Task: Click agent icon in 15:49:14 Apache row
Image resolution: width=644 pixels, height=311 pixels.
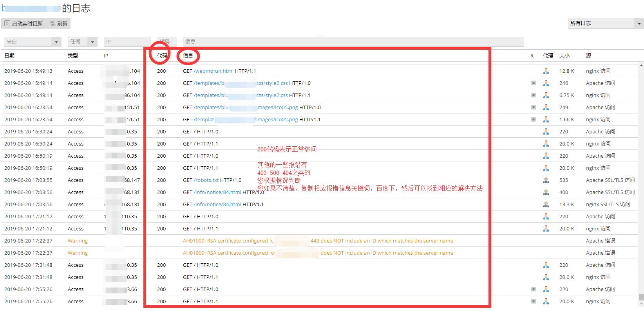Action: click(x=546, y=83)
